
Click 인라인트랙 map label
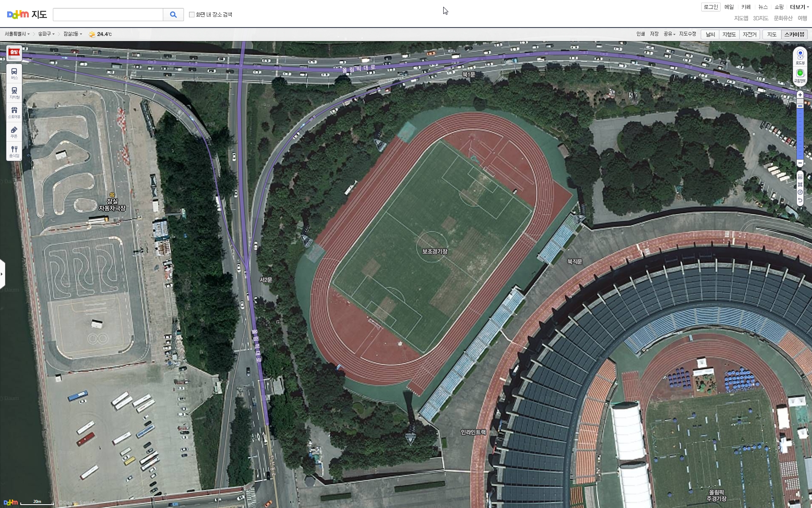473,432
